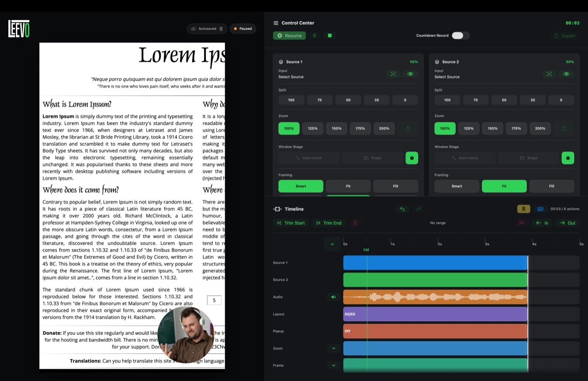Image resolution: width=588 pixels, height=381 pixels.
Task: Mute the Audio track speaker icon
Action: coord(333,297)
